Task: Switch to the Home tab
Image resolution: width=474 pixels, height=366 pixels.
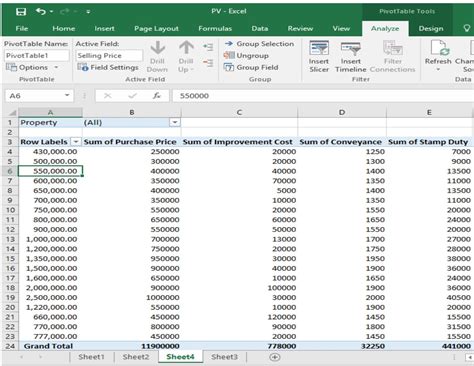Action: 63,29
